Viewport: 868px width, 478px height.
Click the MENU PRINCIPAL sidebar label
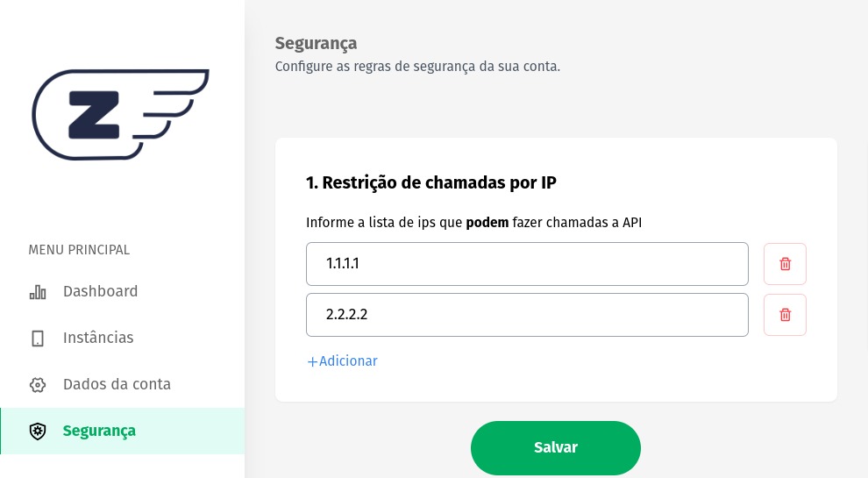[79, 250]
